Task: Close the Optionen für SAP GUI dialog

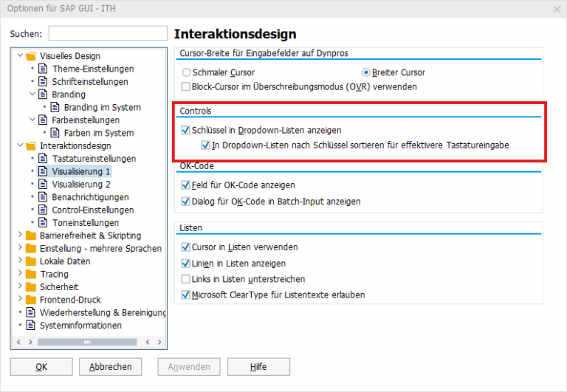Action: (557, 10)
